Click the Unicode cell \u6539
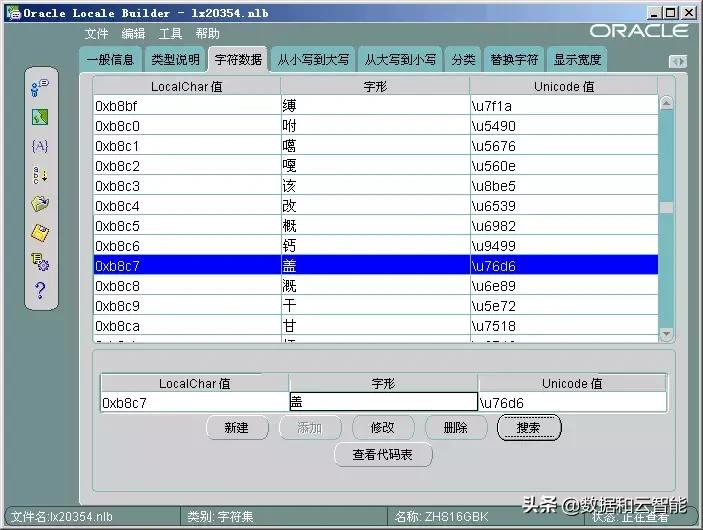The image size is (703, 530). click(x=564, y=205)
